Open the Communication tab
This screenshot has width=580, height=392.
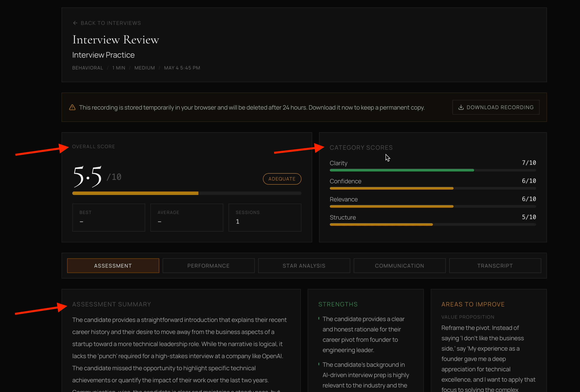coord(399,266)
